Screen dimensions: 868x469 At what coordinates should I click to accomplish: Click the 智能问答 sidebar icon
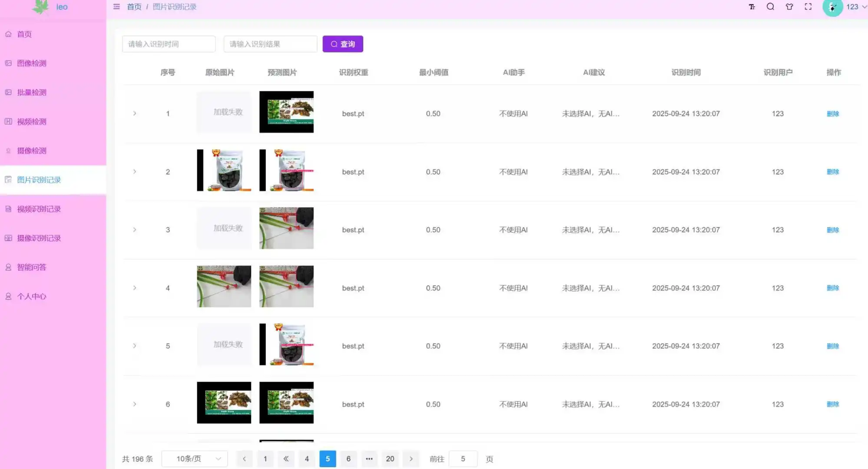[x=8, y=267]
